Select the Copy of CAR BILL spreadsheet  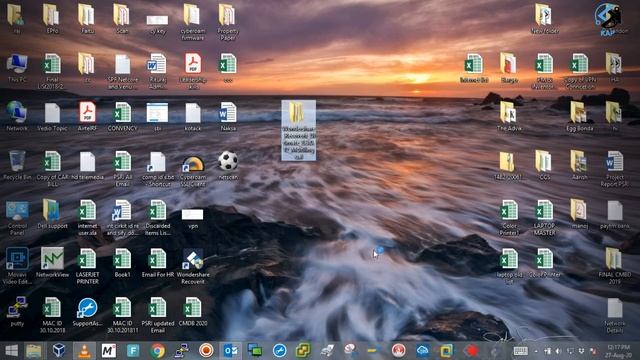[52, 169]
